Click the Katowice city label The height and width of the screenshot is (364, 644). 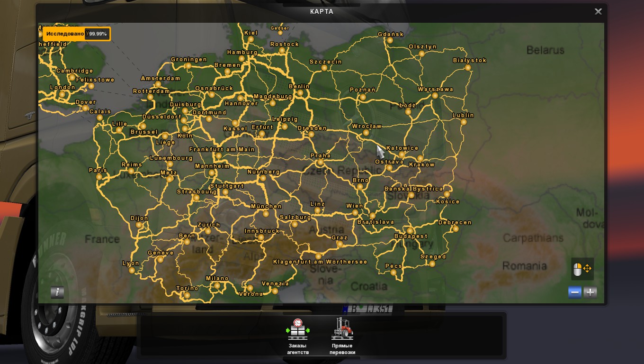(402, 148)
